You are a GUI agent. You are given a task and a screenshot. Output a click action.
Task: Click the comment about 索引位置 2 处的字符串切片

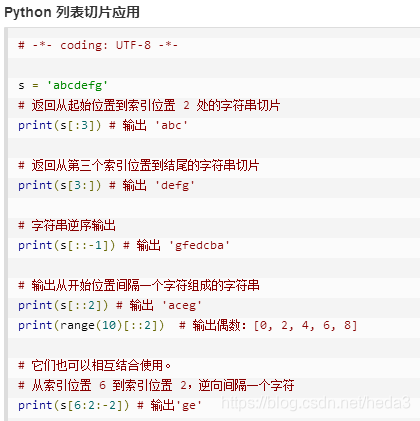point(149,105)
